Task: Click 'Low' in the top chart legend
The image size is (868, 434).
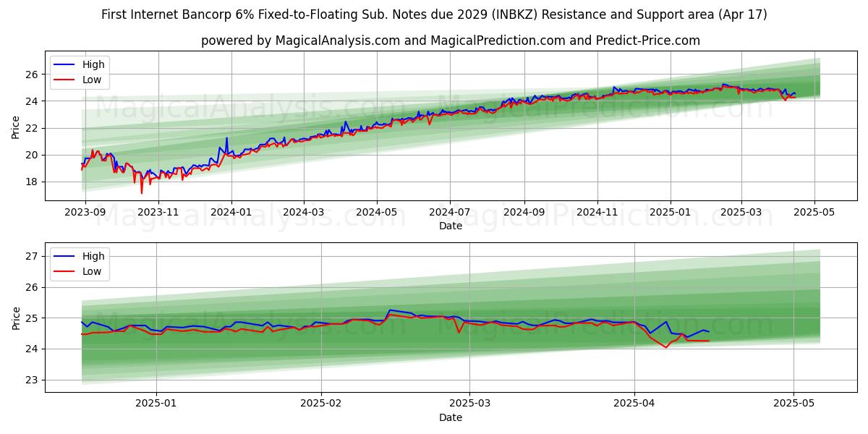Action: click(92, 80)
